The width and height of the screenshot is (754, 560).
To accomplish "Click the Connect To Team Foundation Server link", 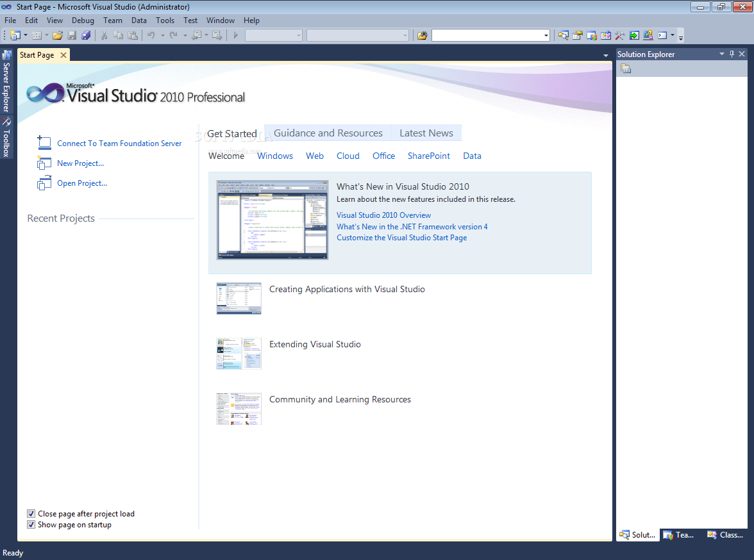I will coord(119,143).
